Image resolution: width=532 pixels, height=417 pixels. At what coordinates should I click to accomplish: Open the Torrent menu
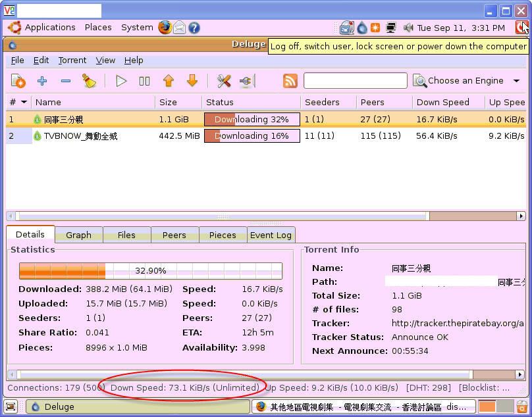[72, 60]
